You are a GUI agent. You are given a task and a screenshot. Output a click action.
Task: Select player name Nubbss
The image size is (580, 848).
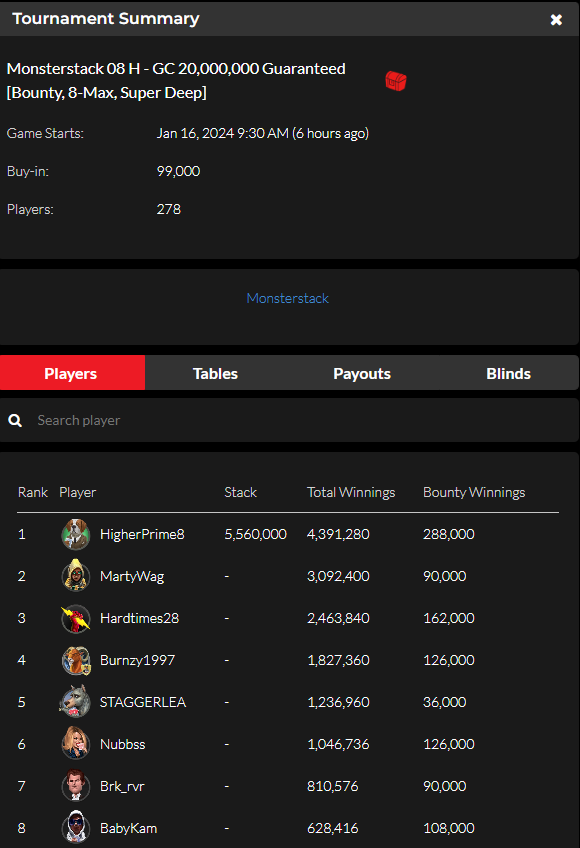tap(123, 744)
